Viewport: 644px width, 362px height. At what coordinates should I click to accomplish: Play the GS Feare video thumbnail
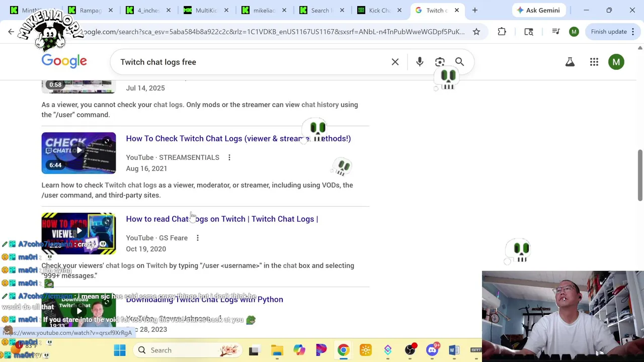pyautogui.click(x=78, y=233)
